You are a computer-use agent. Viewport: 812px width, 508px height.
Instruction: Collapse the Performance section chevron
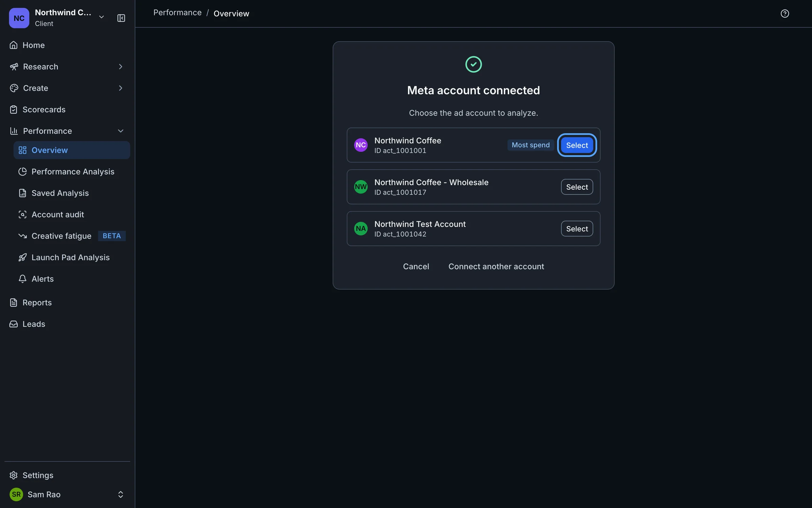coord(120,131)
